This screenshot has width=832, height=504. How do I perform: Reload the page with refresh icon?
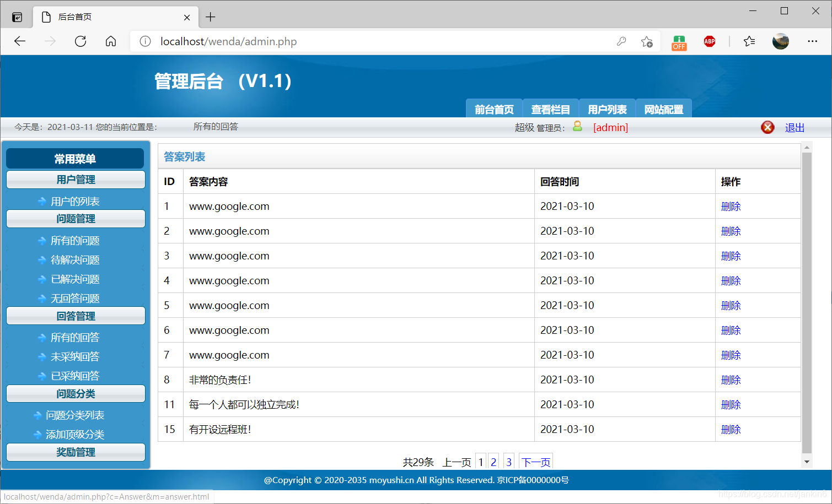point(80,41)
